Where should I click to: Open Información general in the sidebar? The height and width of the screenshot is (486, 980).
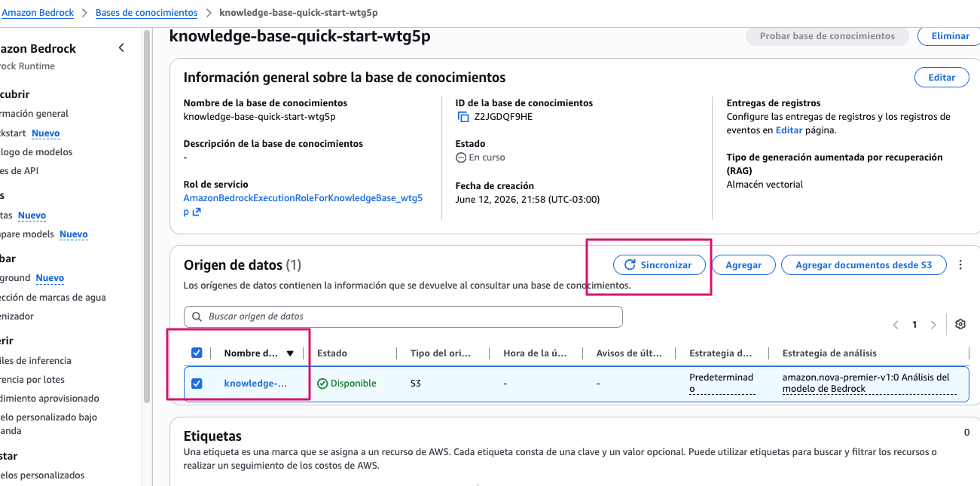coord(35,114)
